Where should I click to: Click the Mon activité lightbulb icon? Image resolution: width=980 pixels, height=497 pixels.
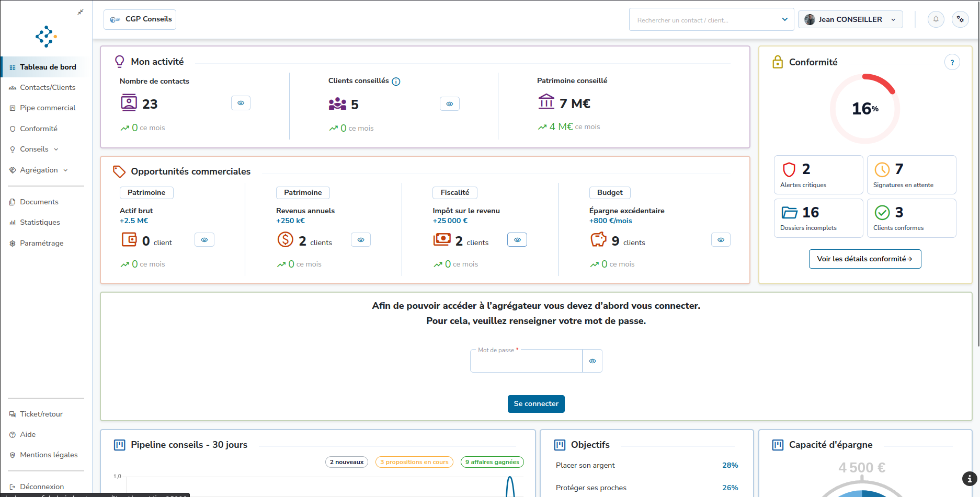[x=120, y=62]
